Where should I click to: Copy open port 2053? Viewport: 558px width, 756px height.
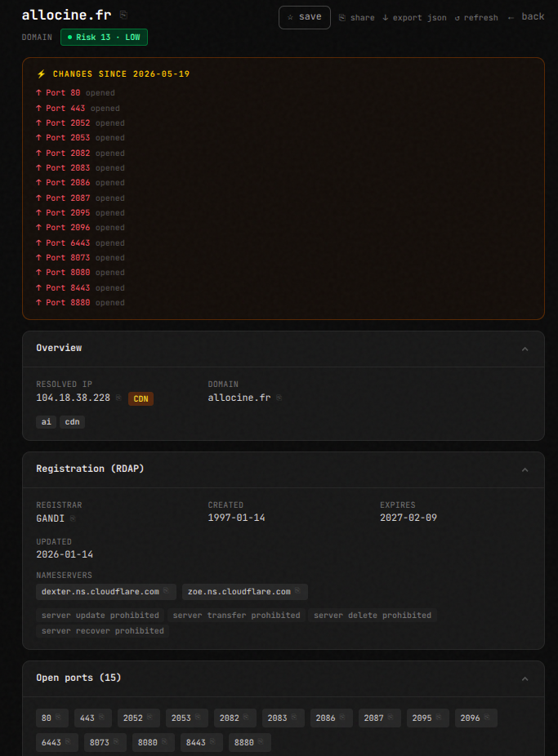click(199, 717)
